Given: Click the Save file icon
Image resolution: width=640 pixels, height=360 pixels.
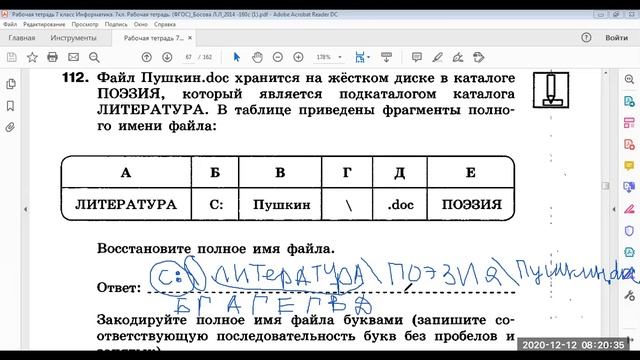Looking at the screenshot, I should (x=12, y=57).
